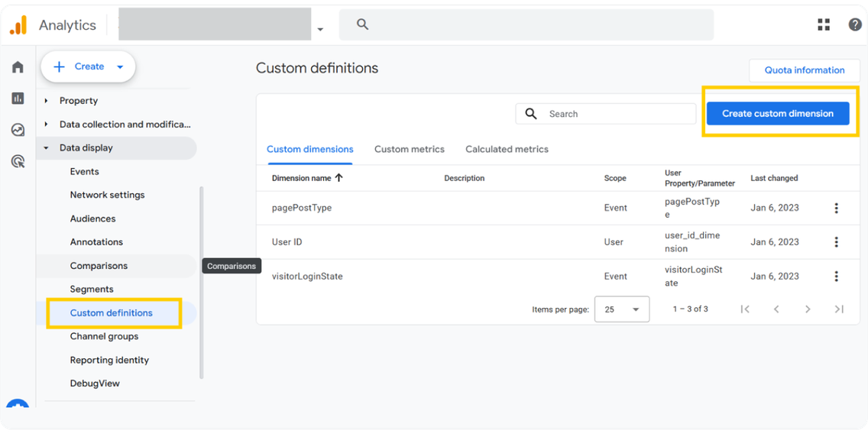Open the account selector dropdown arrow
This screenshot has height=434, width=868.
320,29
